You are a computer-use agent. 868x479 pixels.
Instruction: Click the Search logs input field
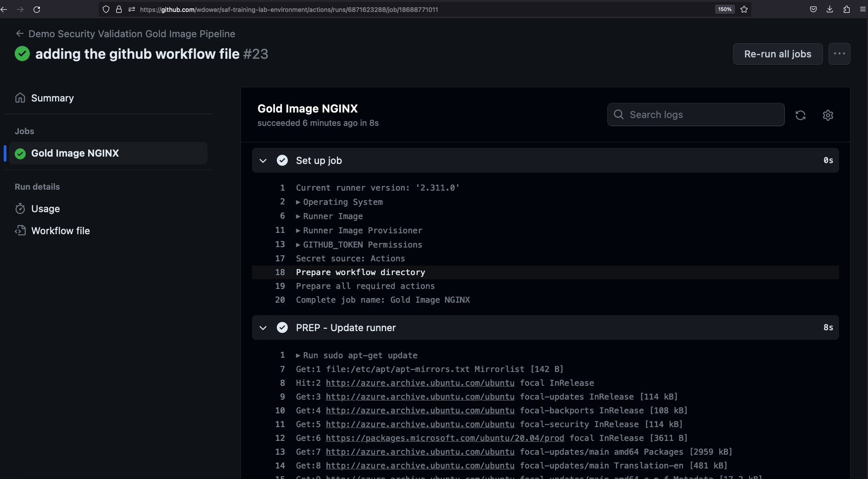[702, 115]
